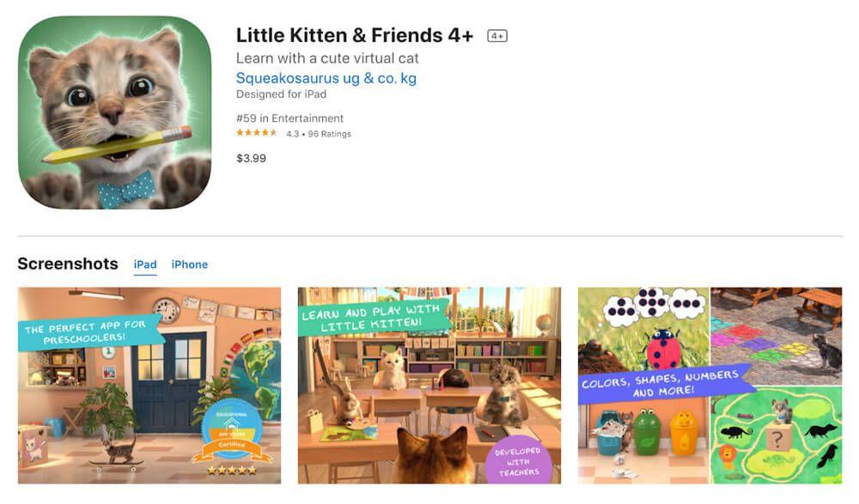The width and height of the screenshot is (859, 504).
Task: Open the Learn and Play screenshot
Action: coord(429,386)
